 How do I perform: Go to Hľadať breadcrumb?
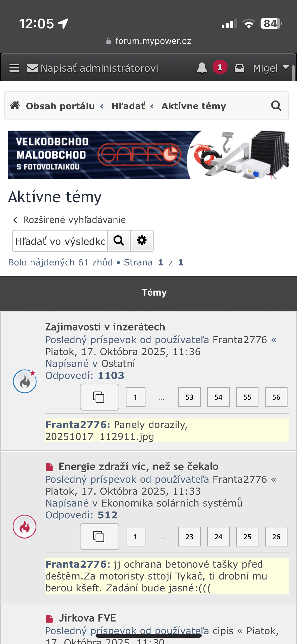pos(128,106)
